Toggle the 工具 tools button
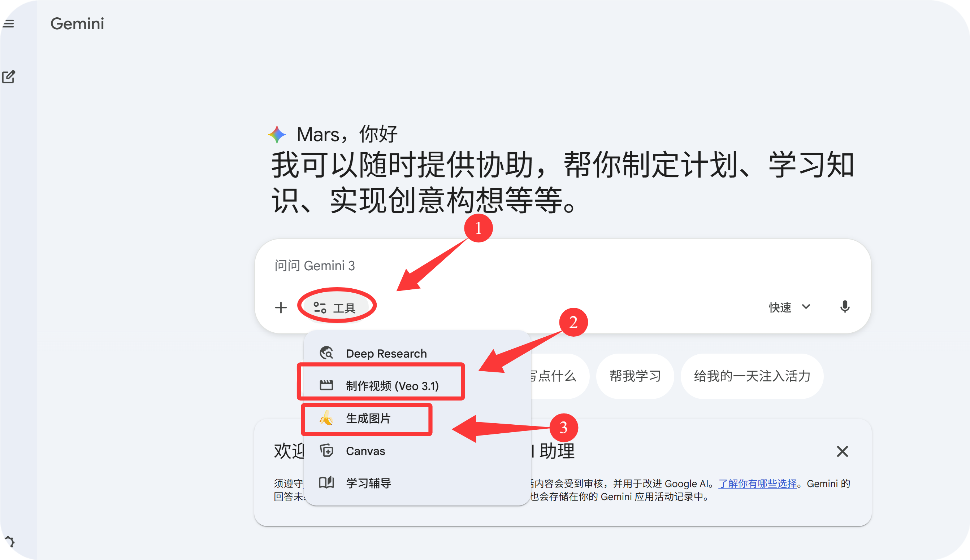Screen dimensions: 970x560 point(334,307)
